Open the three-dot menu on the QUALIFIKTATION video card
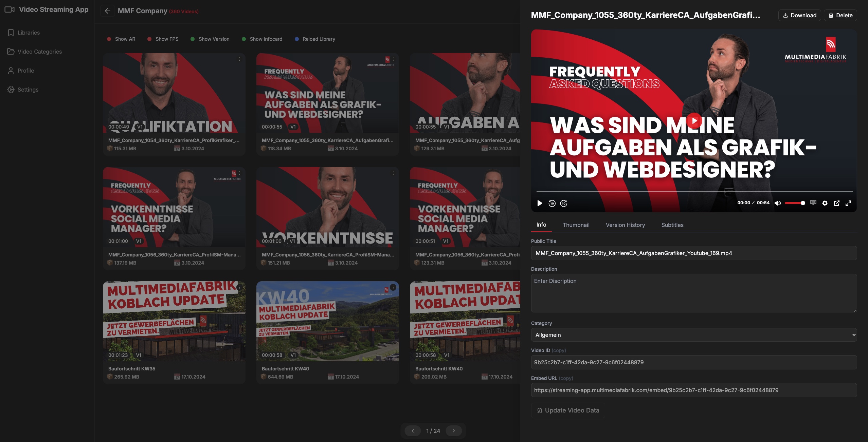 (239, 59)
